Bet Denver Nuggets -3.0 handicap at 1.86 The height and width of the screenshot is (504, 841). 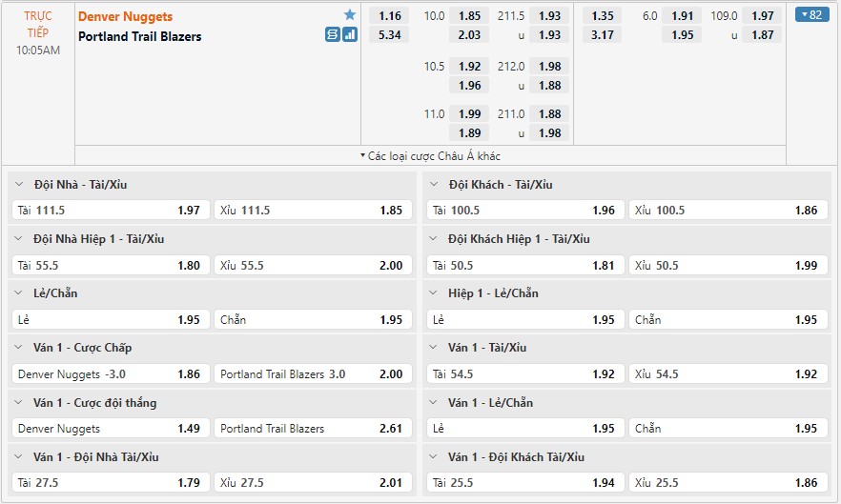pyautogui.click(x=110, y=374)
